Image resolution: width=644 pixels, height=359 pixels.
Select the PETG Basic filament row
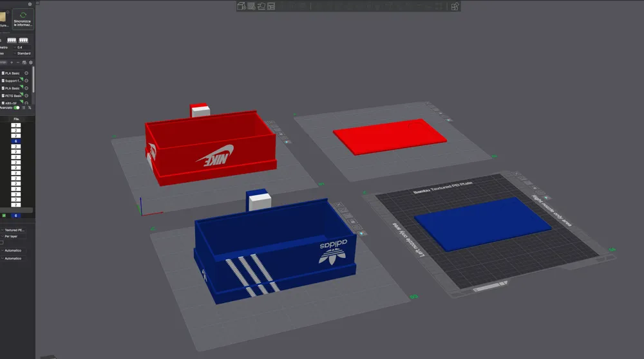[13, 96]
